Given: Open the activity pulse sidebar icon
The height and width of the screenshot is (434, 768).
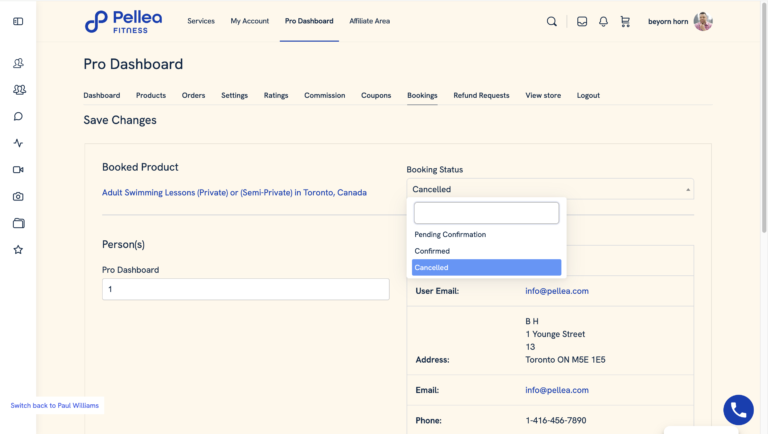Looking at the screenshot, I should [18, 143].
